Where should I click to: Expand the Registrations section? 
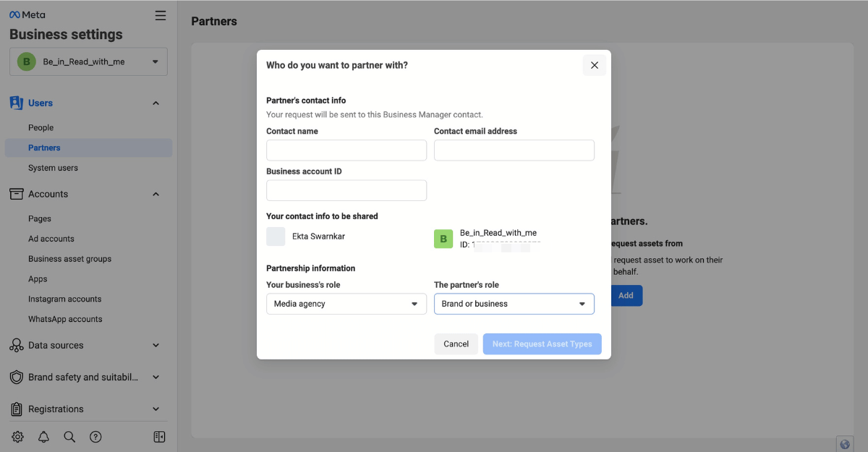pyautogui.click(x=156, y=409)
